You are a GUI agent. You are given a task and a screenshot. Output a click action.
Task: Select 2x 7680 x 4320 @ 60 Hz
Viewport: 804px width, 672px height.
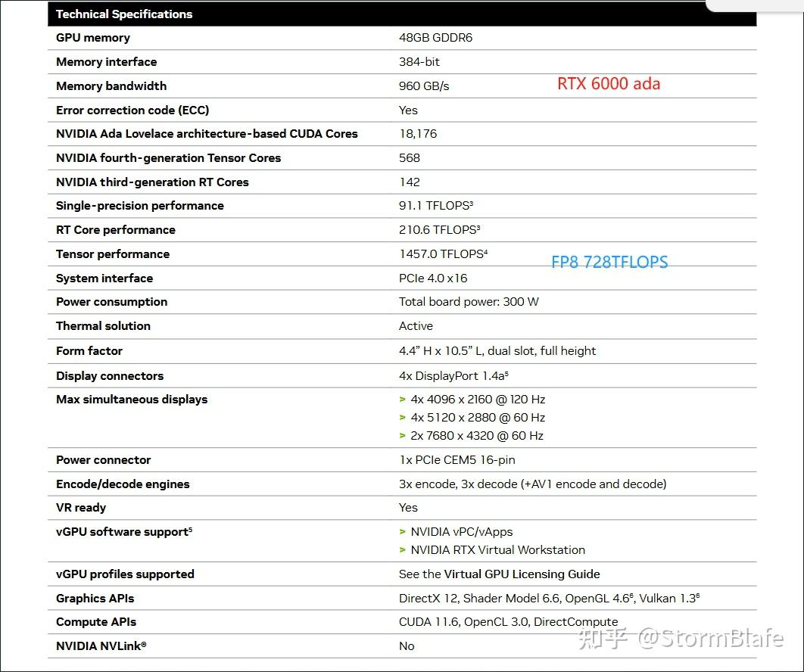click(x=476, y=436)
